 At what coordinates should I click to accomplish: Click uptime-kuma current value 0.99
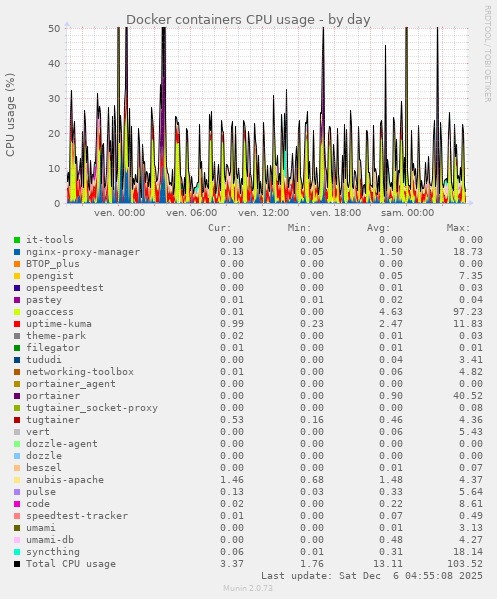click(x=232, y=324)
